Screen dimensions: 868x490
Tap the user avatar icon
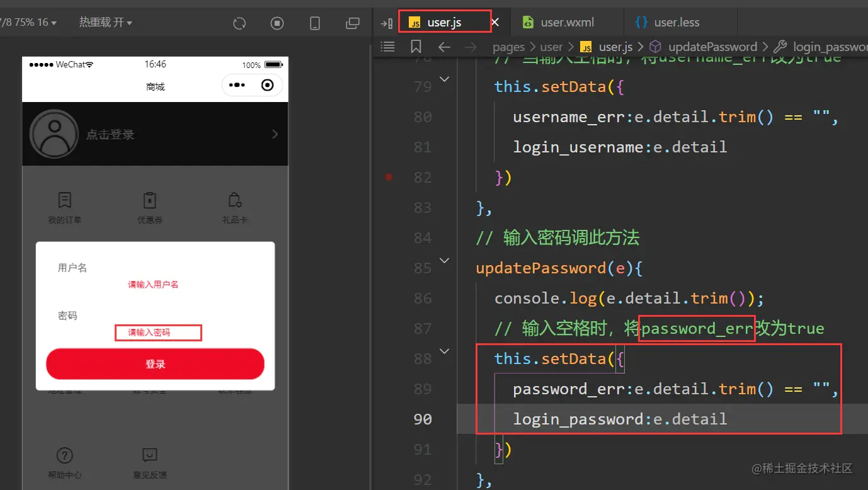click(54, 134)
